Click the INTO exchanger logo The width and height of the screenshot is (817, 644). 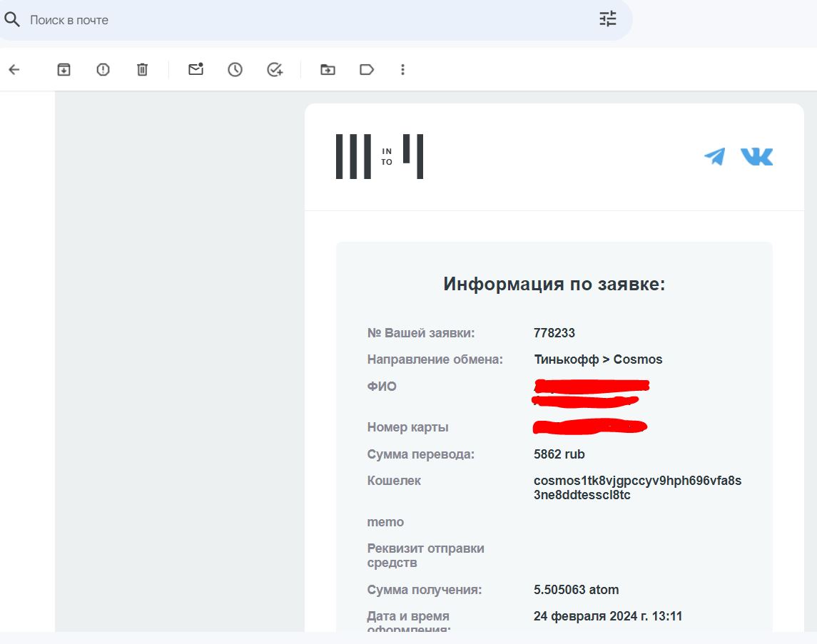click(380, 156)
